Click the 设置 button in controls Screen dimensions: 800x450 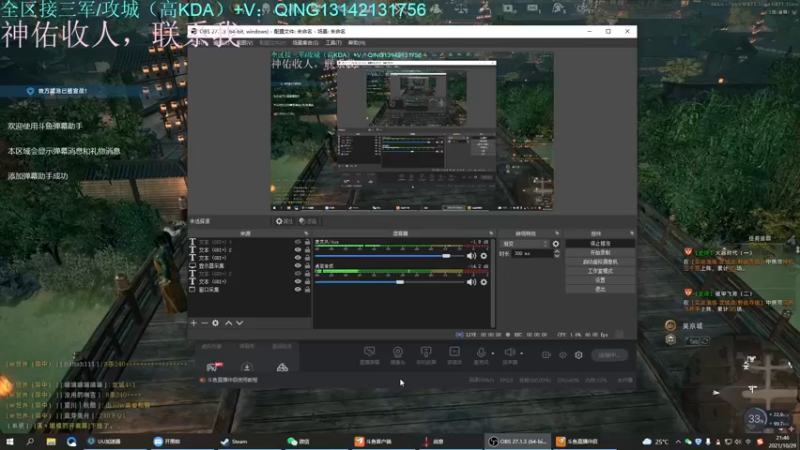(600, 280)
